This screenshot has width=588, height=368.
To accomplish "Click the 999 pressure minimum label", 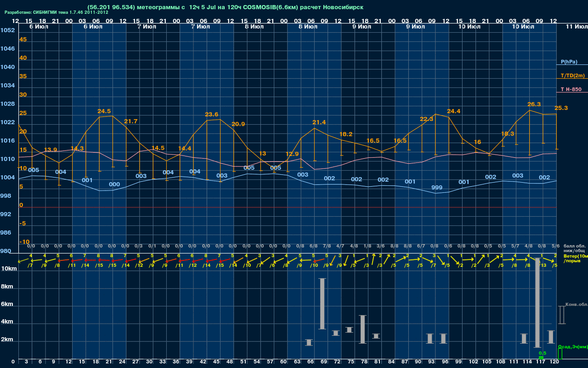I will click(x=437, y=188).
